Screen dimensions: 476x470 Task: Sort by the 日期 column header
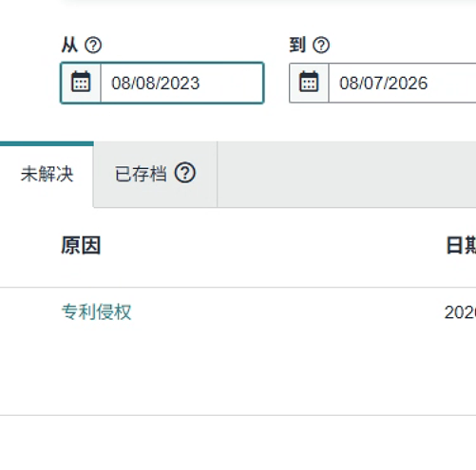click(x=461, y=246)
